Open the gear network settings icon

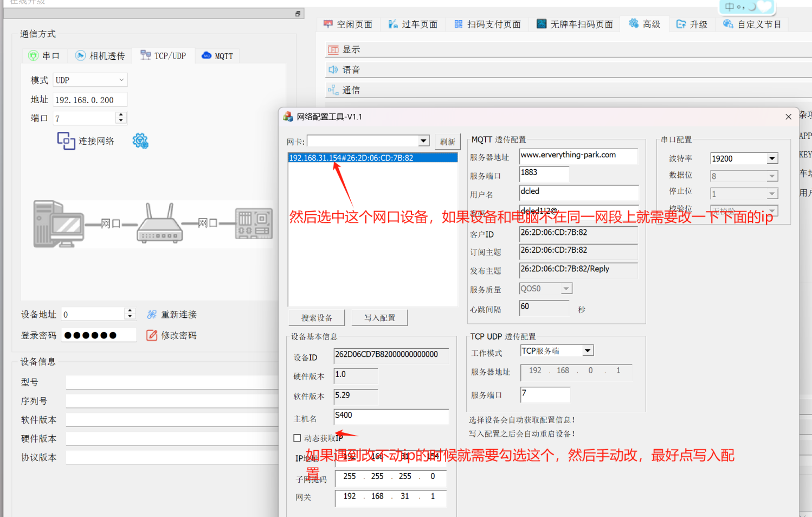coord(140,141)
